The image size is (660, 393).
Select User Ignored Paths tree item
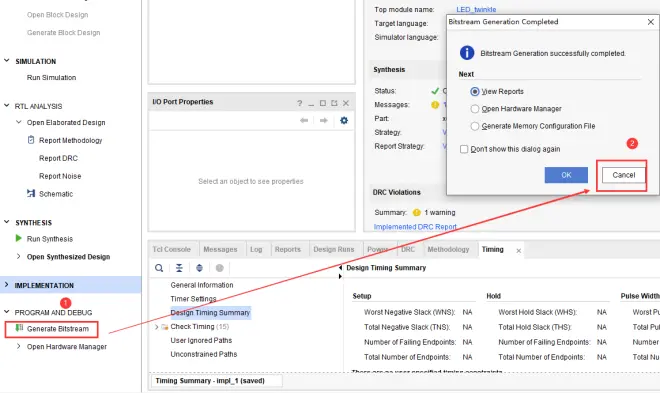pyautogui.click(x=201, y=340)
